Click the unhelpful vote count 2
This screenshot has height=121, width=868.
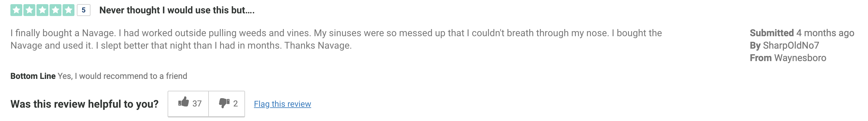(x=236, y=104)
